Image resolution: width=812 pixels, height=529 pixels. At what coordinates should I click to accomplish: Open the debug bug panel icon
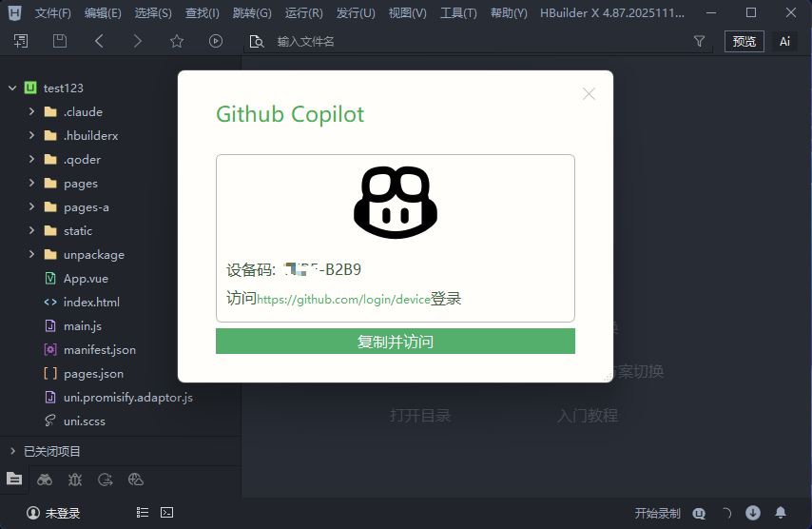(x=75, y=480)
